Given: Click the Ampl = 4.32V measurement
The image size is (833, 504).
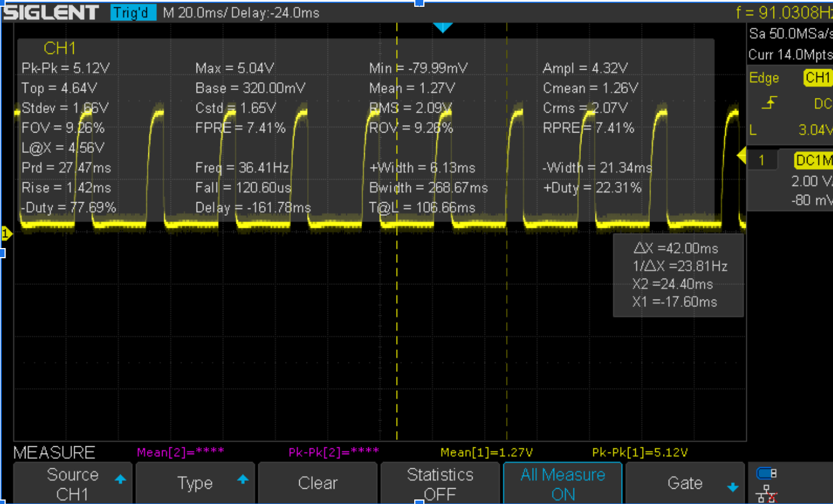Looking at the screenshot, I should point(585,68).
